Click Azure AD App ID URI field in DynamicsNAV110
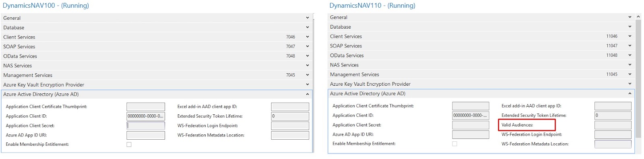The height and width of the screenshot is (159, 644). [x=471, y=134]
